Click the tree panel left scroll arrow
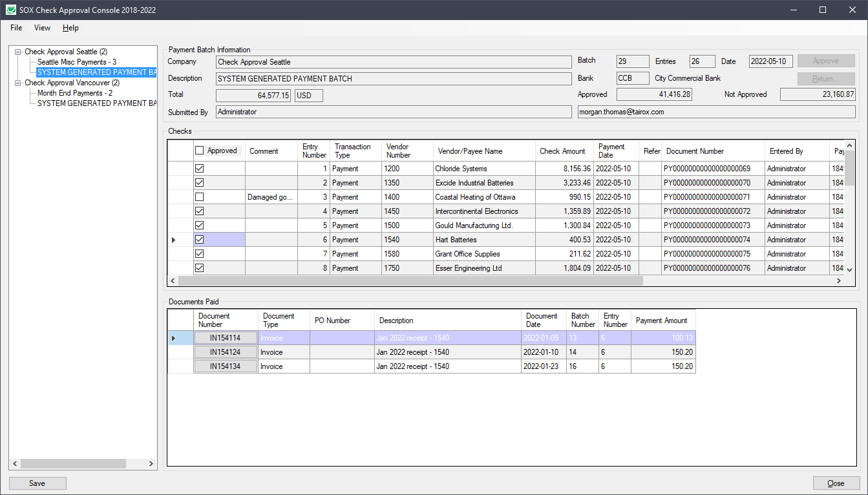868x495 pixels. click(x=16, y=464)
